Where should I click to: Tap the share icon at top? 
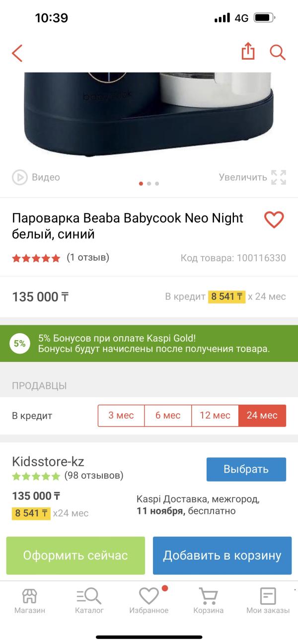(248, 51)
